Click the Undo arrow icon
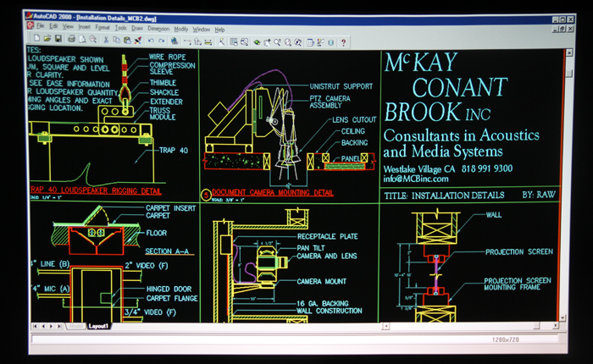593x364 pixels. pos(150,41)
